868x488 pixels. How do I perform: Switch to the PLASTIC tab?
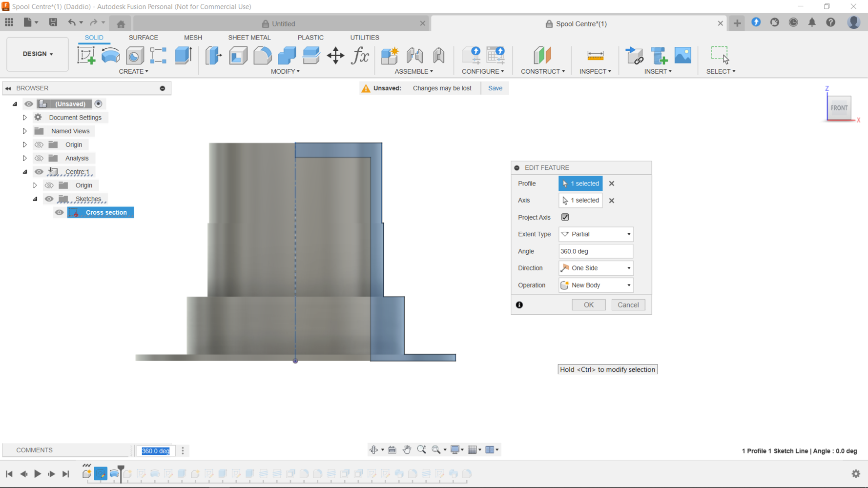point(310,38)
